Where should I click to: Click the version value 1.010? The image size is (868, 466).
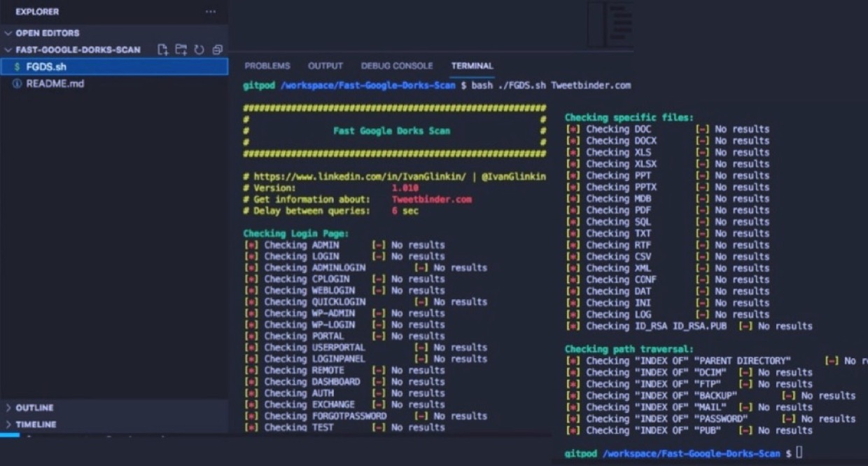point(405,188)
